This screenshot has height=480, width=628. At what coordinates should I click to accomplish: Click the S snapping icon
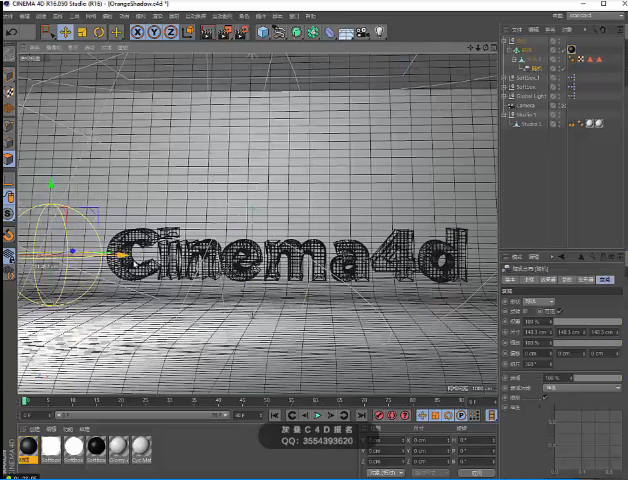click(9, 214)
